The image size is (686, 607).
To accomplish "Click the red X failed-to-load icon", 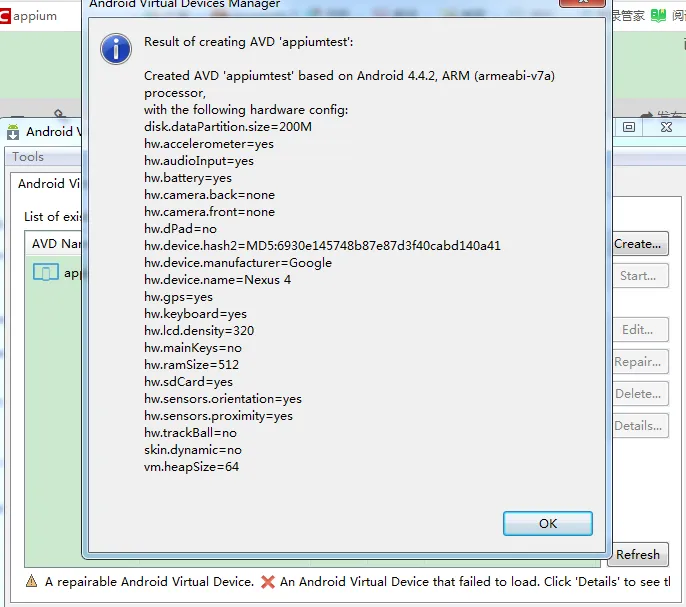I will (268, 582).
